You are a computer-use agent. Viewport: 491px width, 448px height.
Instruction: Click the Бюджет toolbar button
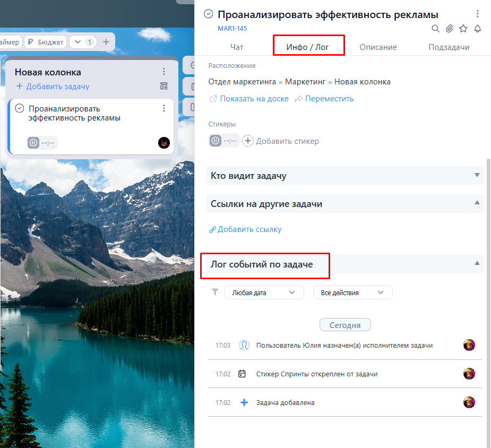46,41
